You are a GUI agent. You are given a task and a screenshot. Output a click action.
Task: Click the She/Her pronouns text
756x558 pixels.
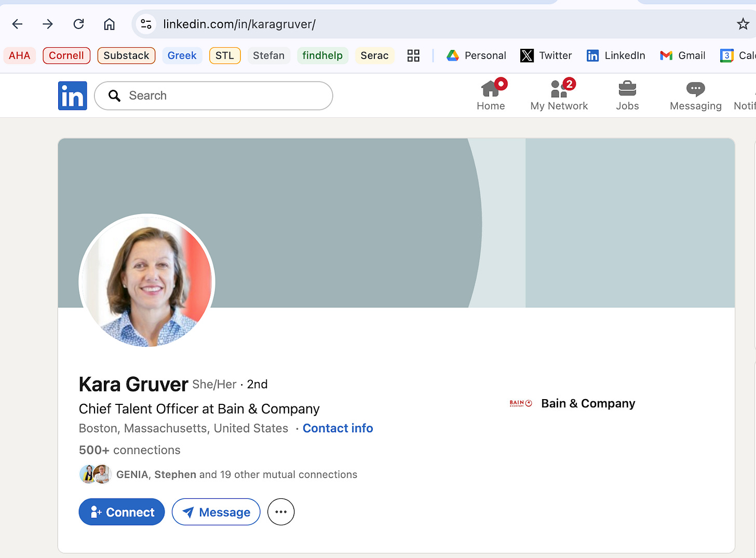214,384
